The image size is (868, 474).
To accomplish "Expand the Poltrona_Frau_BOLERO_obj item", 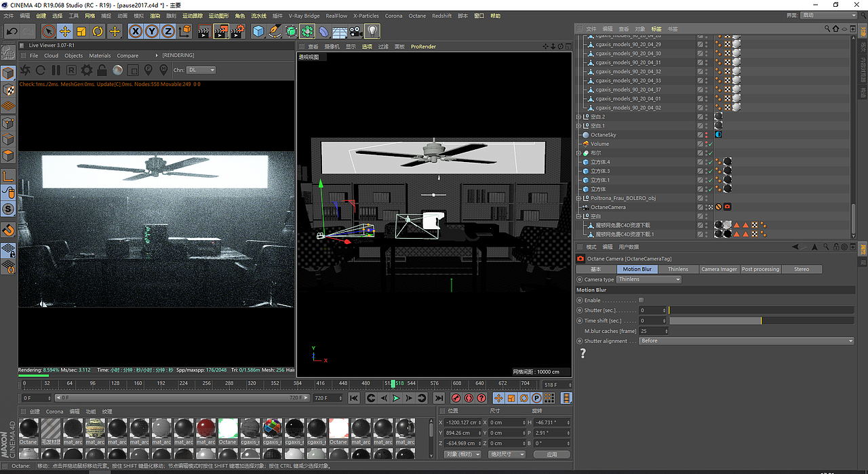I will click(578, 198).
